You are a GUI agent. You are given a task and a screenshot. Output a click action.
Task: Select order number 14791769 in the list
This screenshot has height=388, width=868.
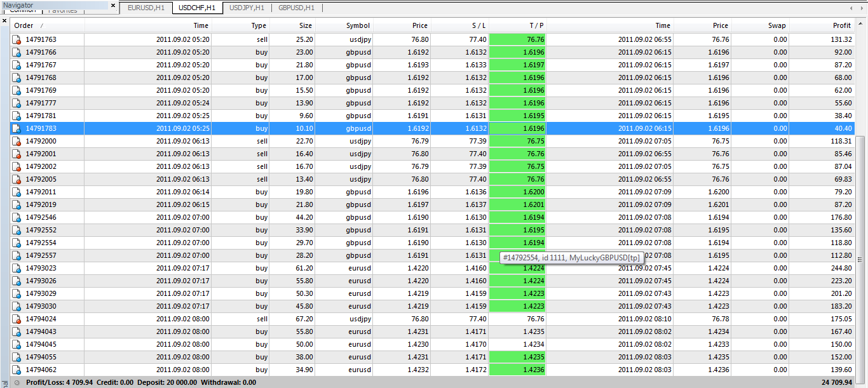(41, 90)
